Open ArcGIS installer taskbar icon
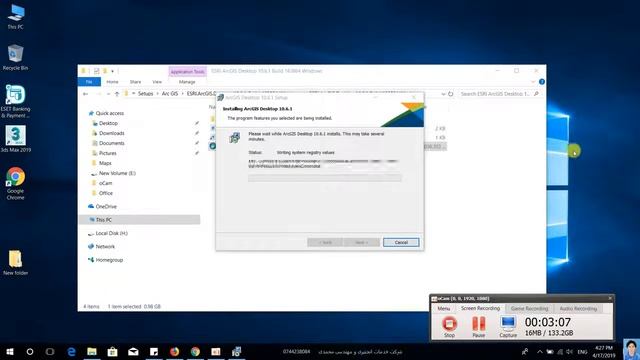 (236, 351)
